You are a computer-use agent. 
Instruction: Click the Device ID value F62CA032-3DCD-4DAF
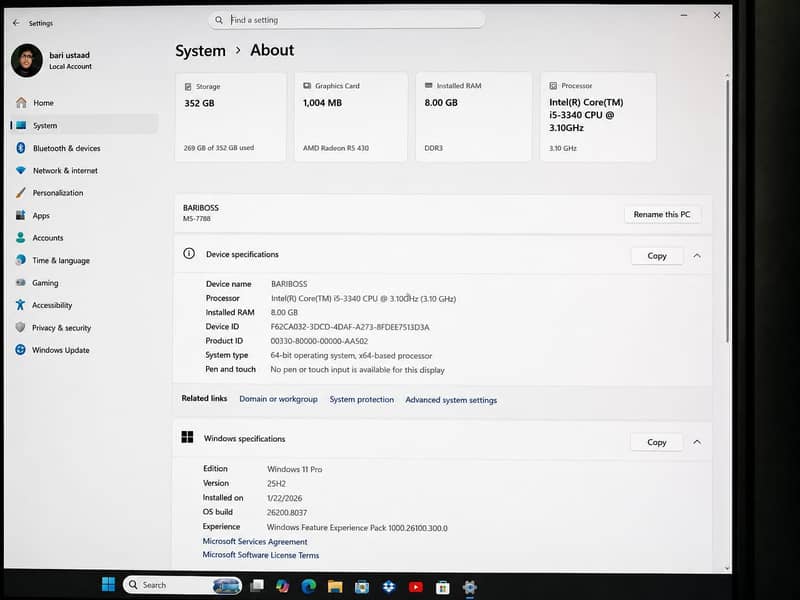pos(350,327)
